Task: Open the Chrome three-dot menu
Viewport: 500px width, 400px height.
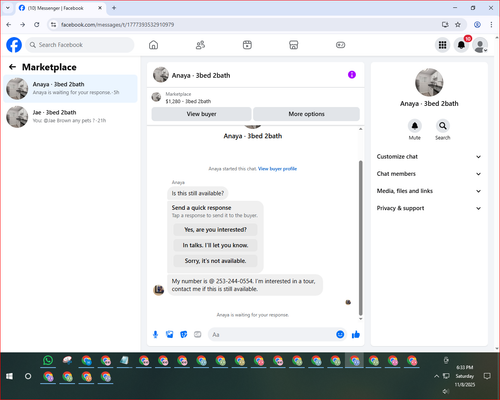Action: [x=491, y=25]
